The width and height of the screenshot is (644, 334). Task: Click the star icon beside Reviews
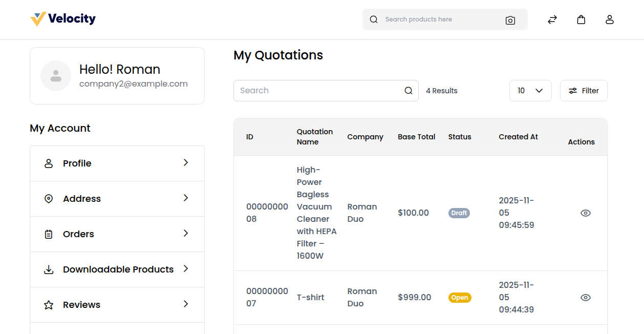point(49,305)
